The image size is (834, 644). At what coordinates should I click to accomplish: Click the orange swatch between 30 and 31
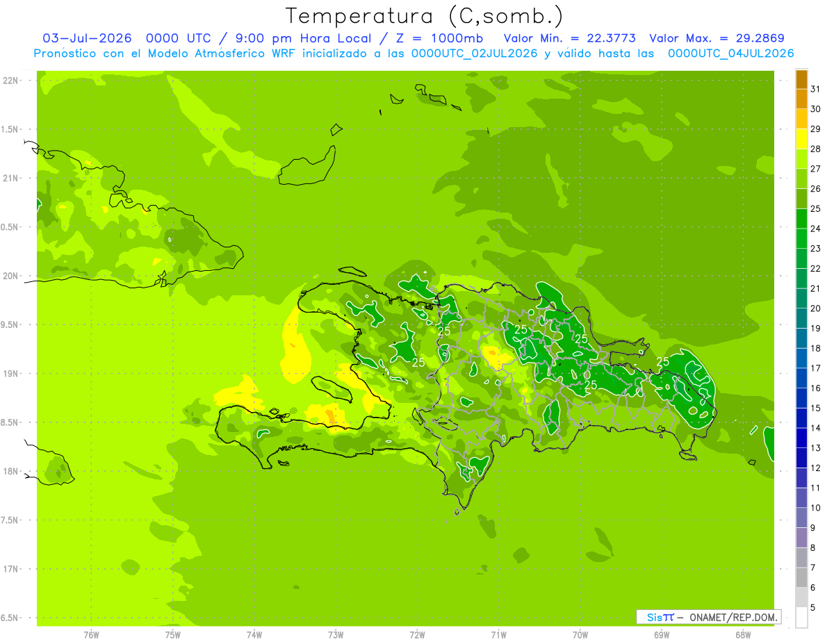(801, 99)
